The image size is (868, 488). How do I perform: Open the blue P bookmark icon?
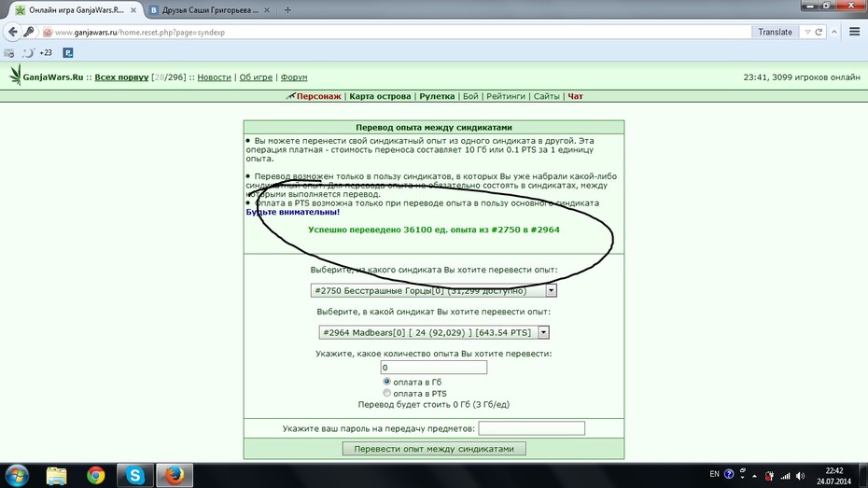coord(67,52)
